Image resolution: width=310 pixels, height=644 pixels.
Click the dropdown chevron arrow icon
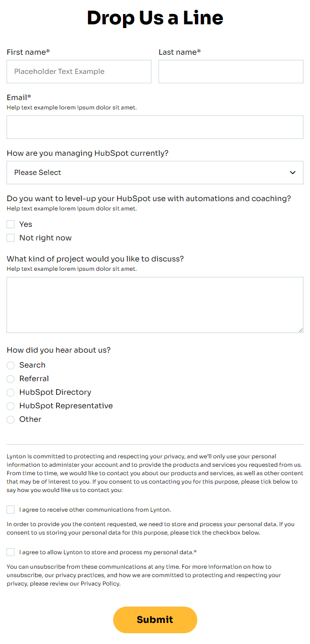click(293, 173)
